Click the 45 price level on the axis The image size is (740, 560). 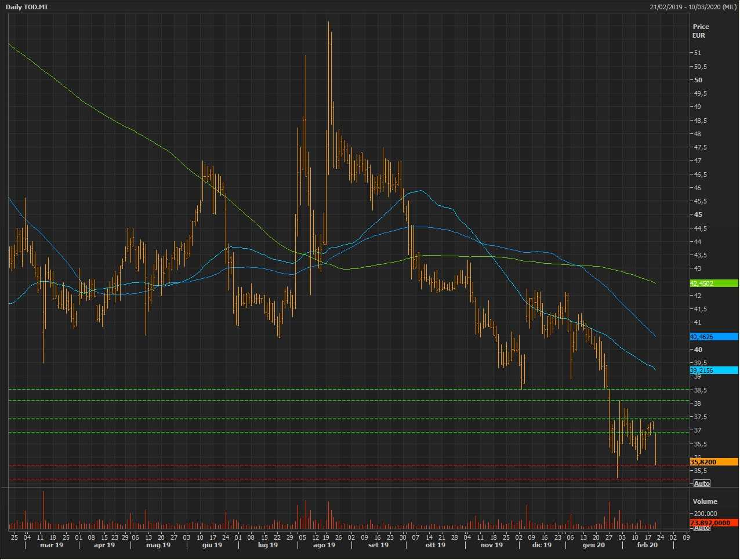[x=698, y=214]
